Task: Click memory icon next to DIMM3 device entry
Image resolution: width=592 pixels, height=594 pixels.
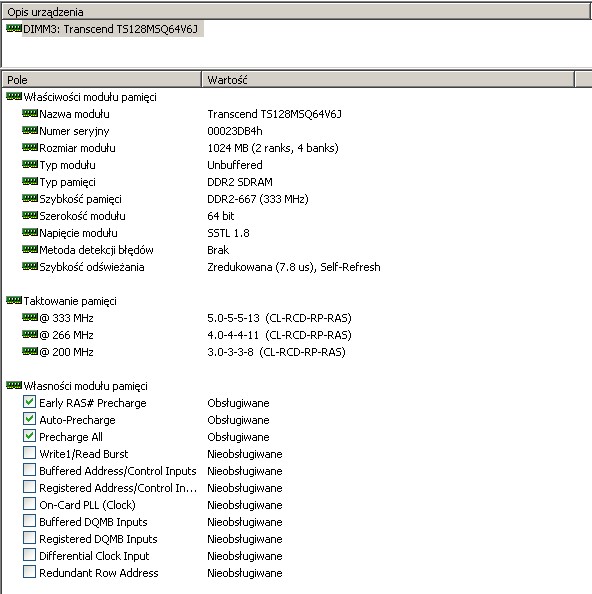Action: click(x=14, y=28)
